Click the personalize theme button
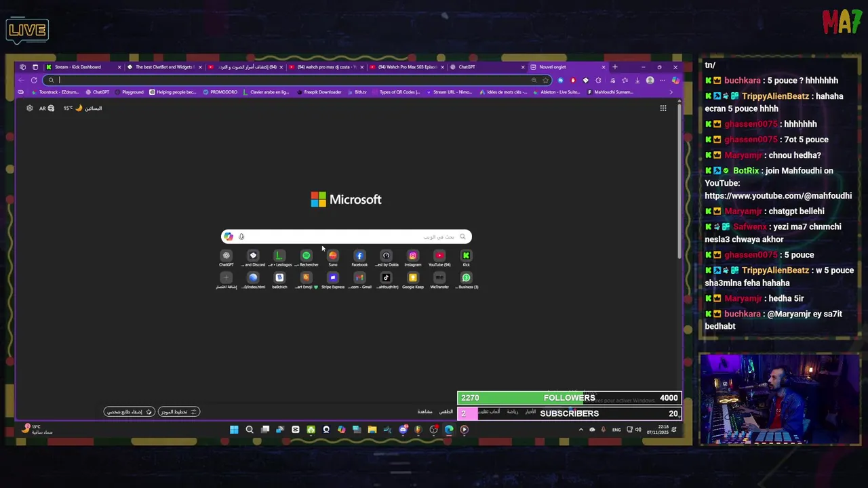This screenshot has width=868, height=488. (x=129, y=411)
